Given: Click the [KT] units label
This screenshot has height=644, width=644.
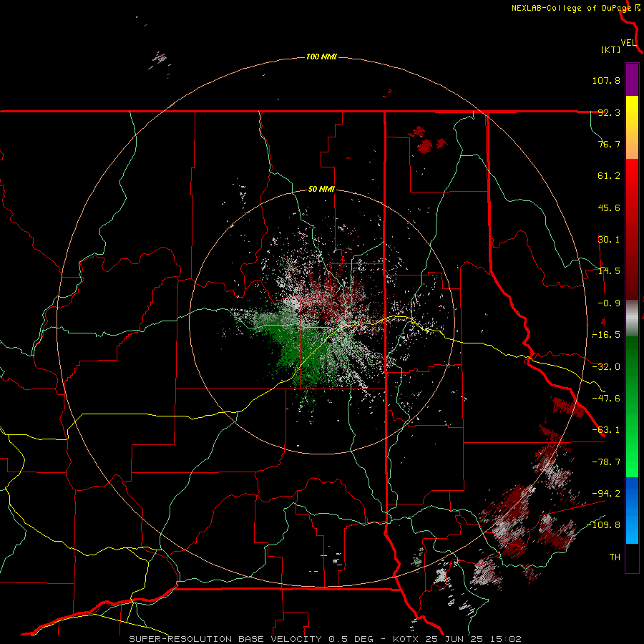Looking at the screenshot, I should click(611, 49).
